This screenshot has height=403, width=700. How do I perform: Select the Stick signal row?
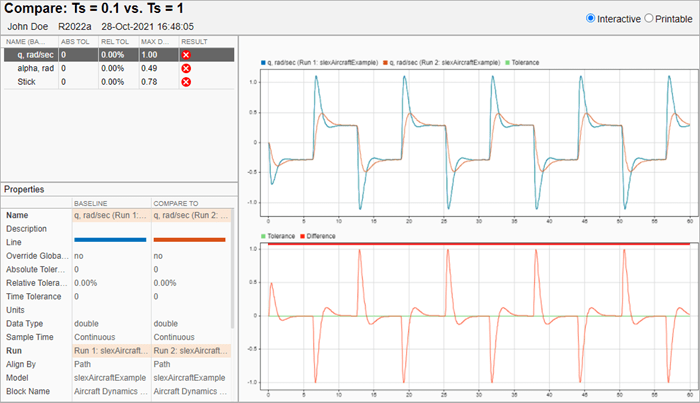[27, 81]
